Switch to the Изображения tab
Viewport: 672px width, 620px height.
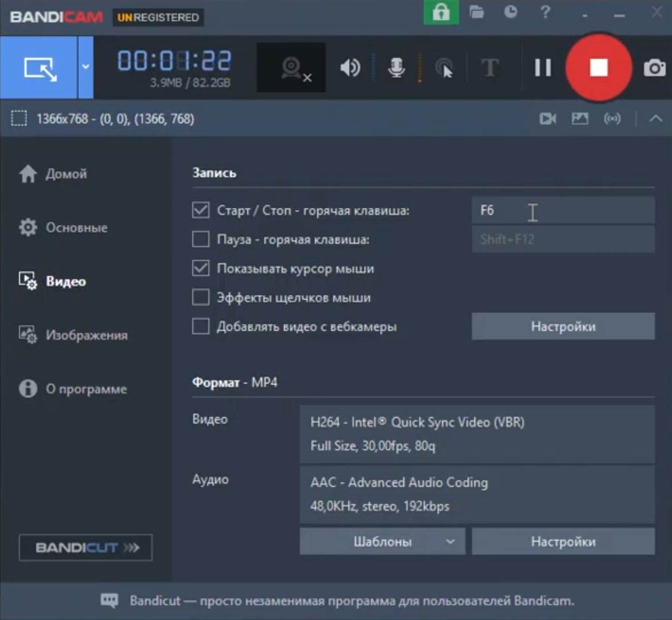73,335
